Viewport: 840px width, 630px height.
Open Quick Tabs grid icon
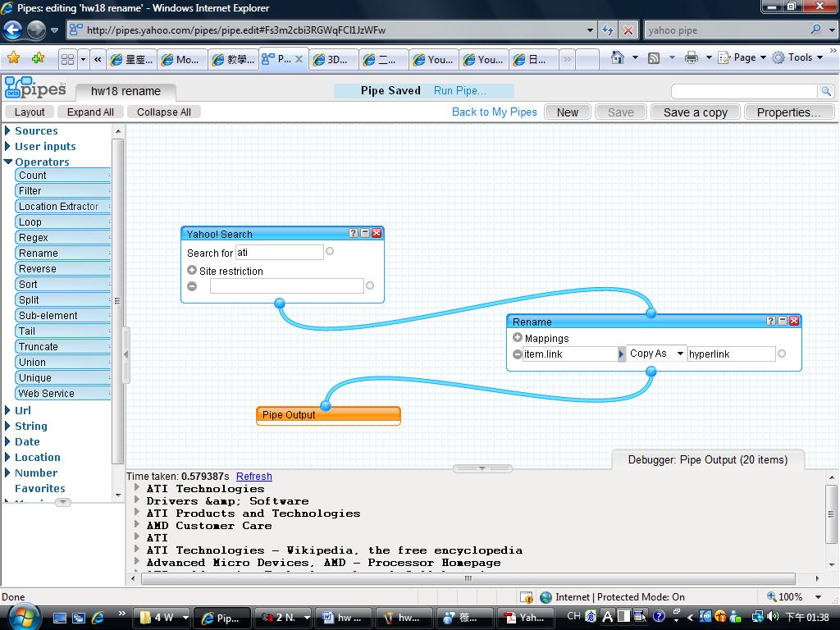tap(67, 59)
